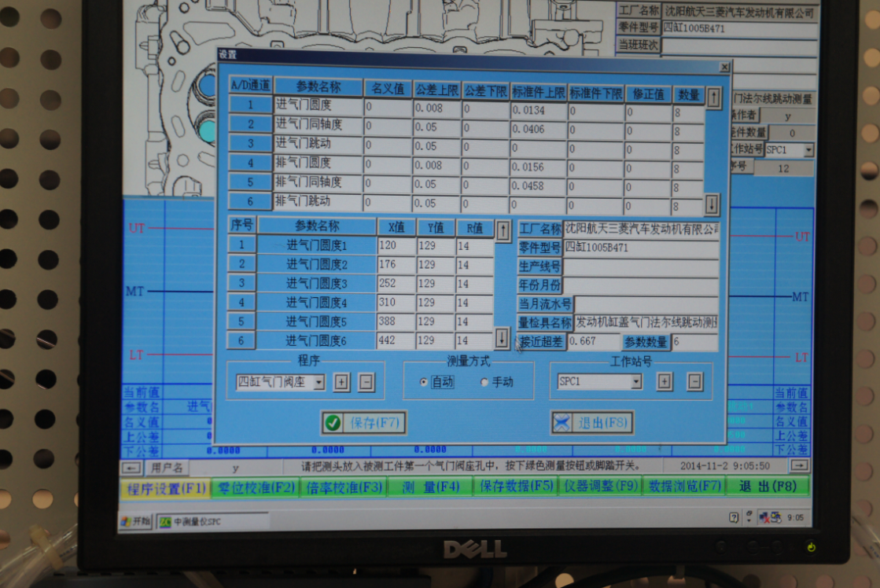Open 程序设置(F1) tab
The width and height of the screenshot is (880, 588).
point(166,489)
